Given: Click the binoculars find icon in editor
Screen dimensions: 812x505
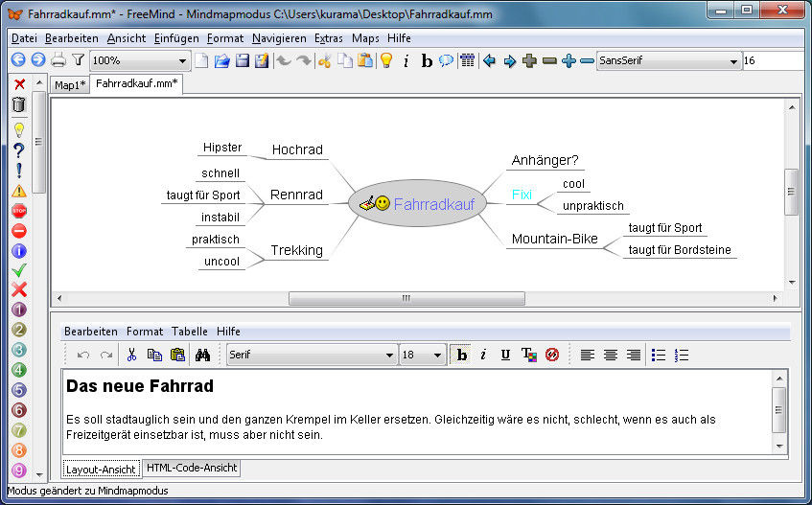Looking at the screenshot, I should click(202, 355).
